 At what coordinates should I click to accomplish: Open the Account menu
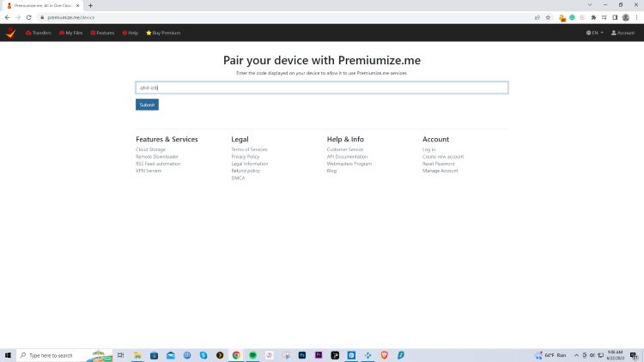tap(623, 33)
